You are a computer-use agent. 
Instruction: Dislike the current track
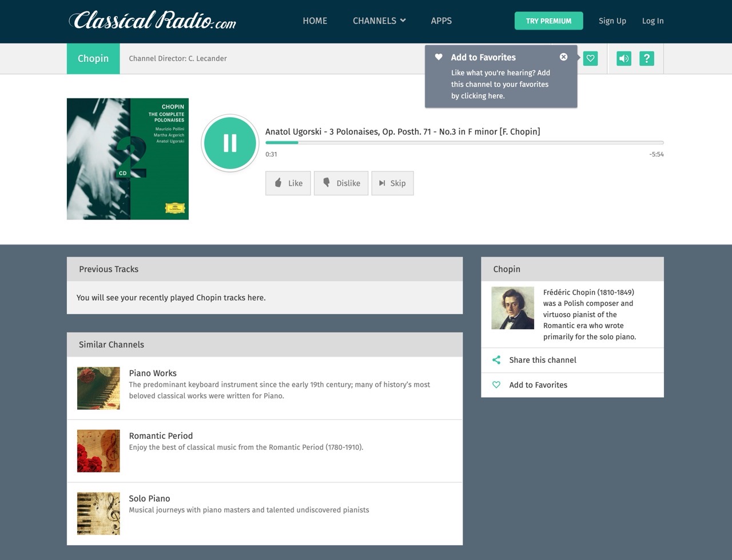click(341, 183)
